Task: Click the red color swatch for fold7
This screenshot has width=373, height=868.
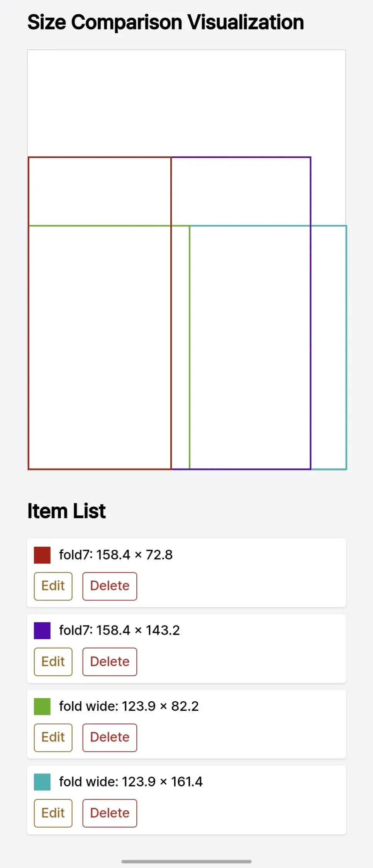Action: 42,555
